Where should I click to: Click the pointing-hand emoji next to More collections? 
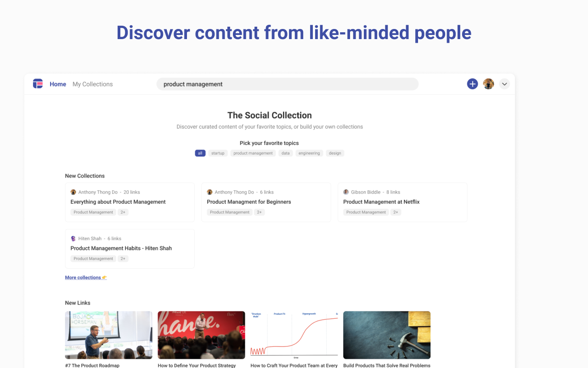tap(104, 277)
